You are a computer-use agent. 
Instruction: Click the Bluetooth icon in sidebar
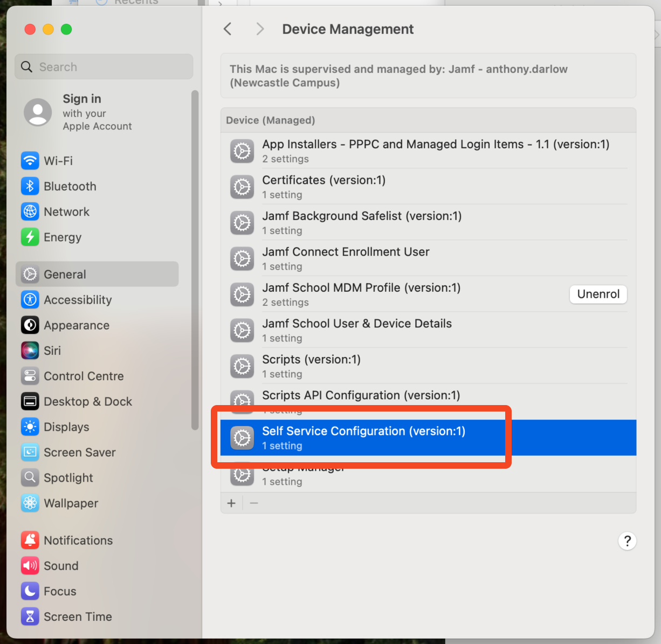tap(30, 186)
